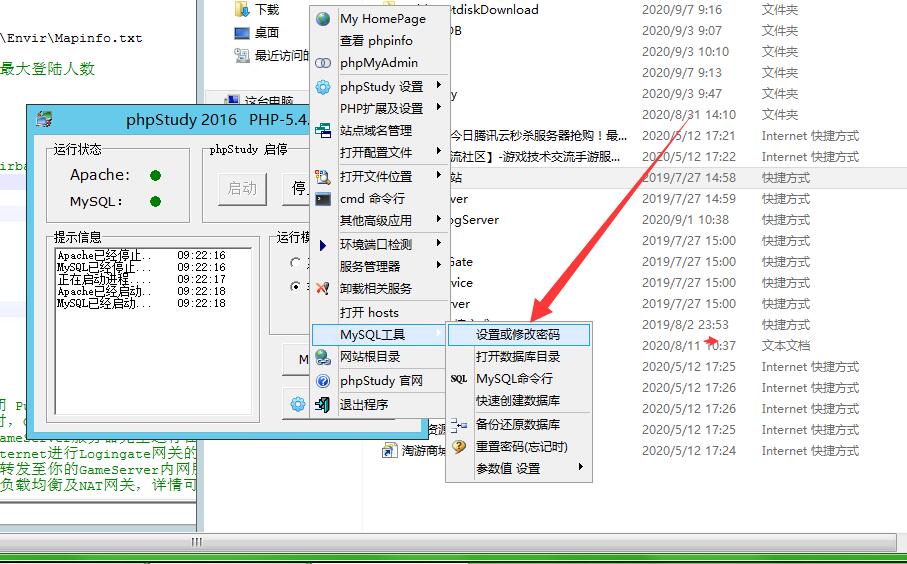
Task: Click the 桌面 icon in Explorer sidebar
Action: point(242,33)
